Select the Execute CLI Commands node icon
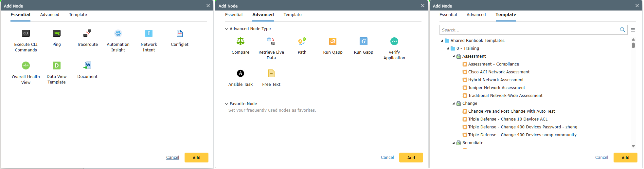Image resolution: width=644 pixels, height=169 pixels. [x=26, y=33]
